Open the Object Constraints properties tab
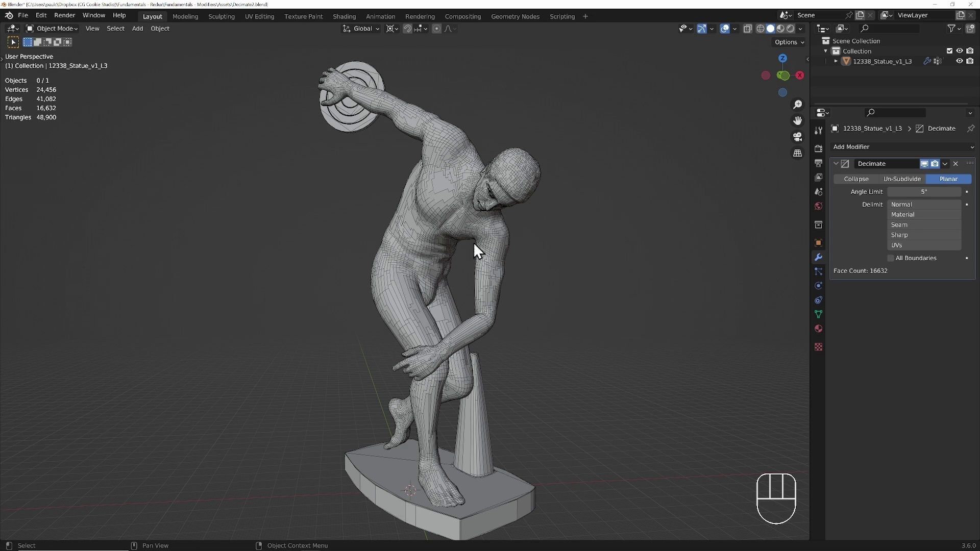 click(x=818, y=300)
